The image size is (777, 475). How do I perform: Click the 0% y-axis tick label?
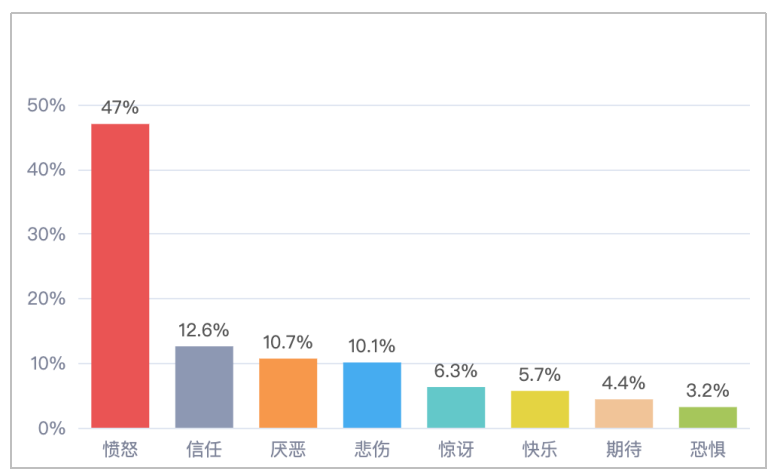click(x=52, y=428)
